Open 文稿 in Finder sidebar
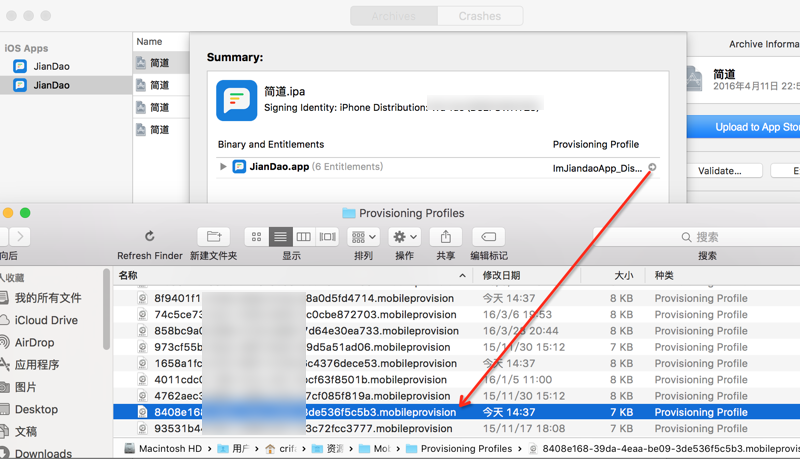 tap(26, 431)
